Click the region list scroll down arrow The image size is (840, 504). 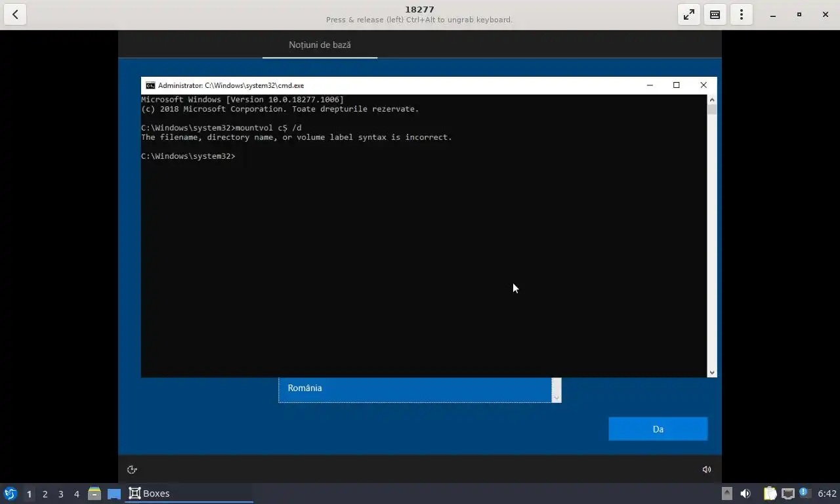coord(556,398)
